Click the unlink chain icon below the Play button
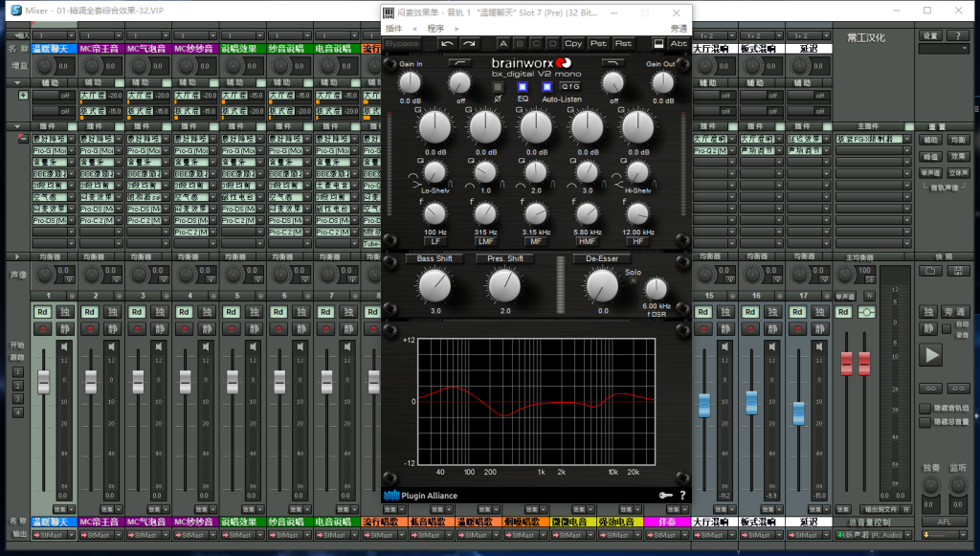 click(x=958, y=389)
